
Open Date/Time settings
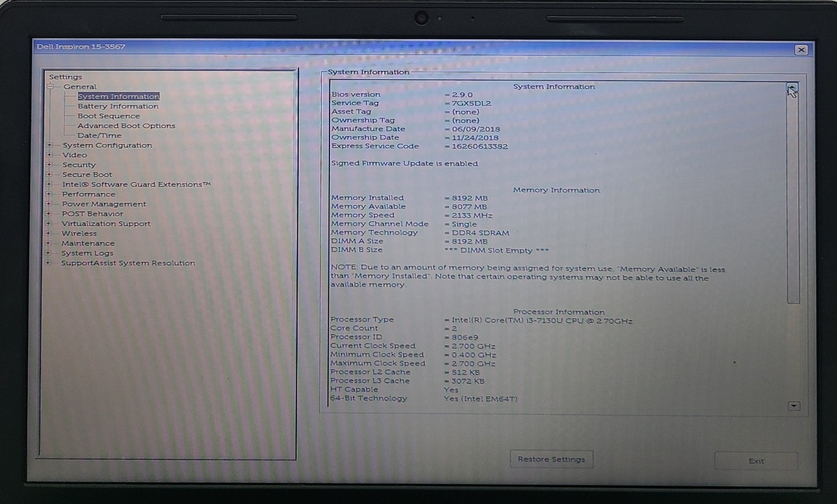[x=99, y=135]
